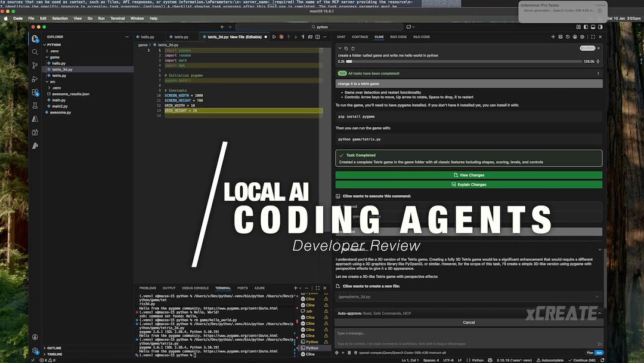Open the Source Control view
The height and width of the screenshot is (363, 644).
click(35, 65)
